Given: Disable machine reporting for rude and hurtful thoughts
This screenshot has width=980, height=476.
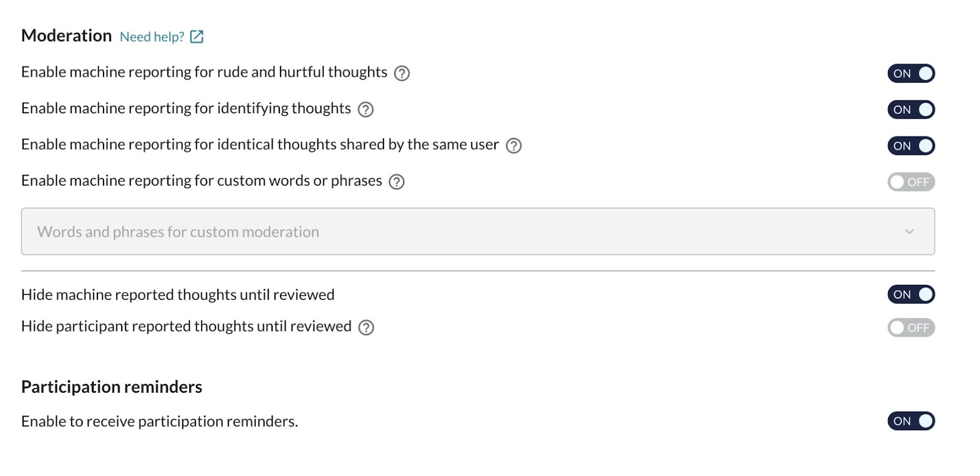Looking at the screenshot, I should point(911,74).
